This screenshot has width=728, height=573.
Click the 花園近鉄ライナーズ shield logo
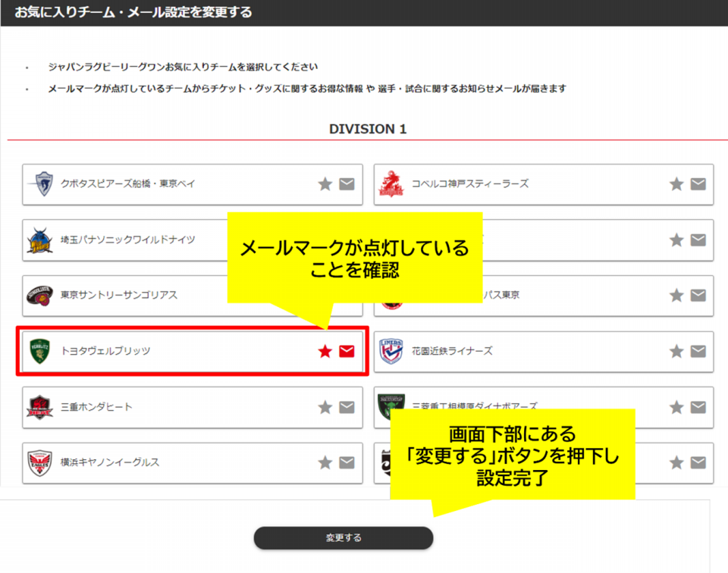pyautogui.click(x=391, y=351)
